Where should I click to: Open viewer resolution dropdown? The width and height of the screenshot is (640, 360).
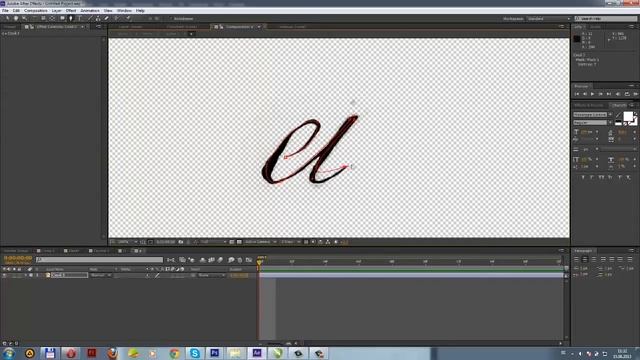point(213,242)
